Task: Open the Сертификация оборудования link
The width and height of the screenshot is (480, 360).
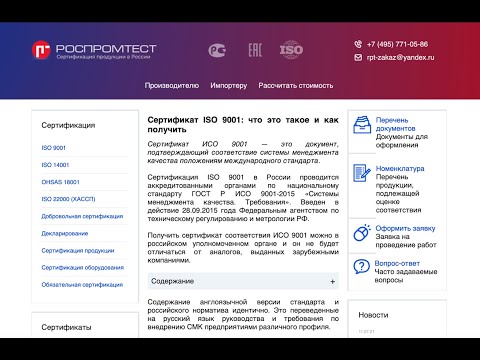Action: [82, 268]
